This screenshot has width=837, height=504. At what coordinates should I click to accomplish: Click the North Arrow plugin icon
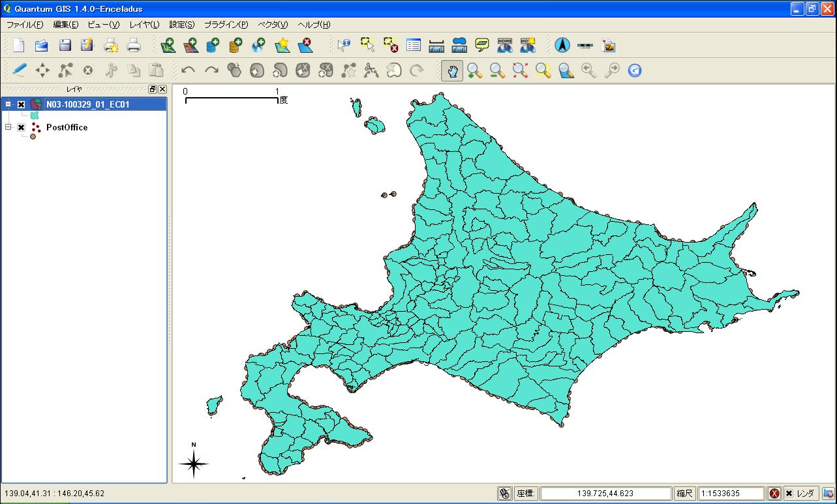562,46
